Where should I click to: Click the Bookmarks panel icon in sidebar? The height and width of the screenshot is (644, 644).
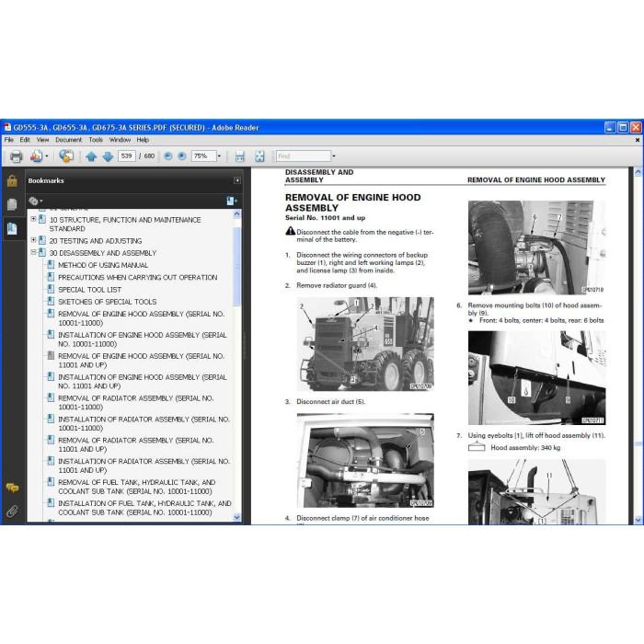(x=12, y=228)
